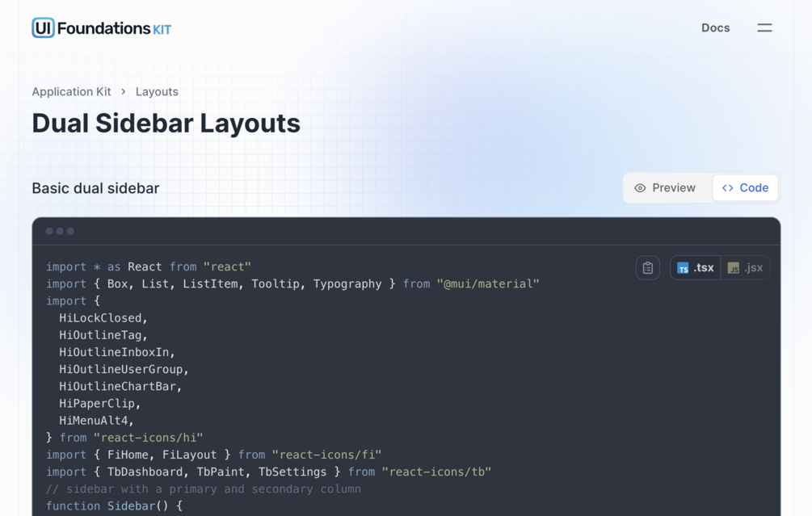
Task: Go to Layouts breadcrumb
Action: click(157, 91)
